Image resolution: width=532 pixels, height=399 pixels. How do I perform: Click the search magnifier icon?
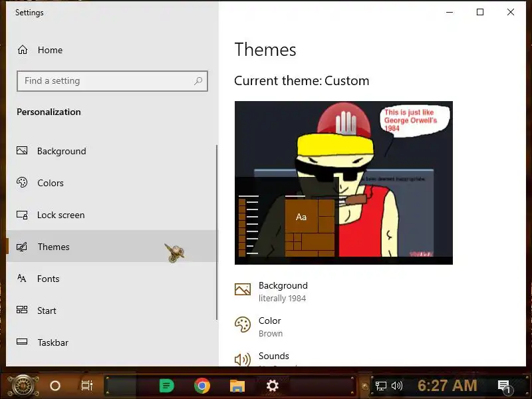(198, 81)
